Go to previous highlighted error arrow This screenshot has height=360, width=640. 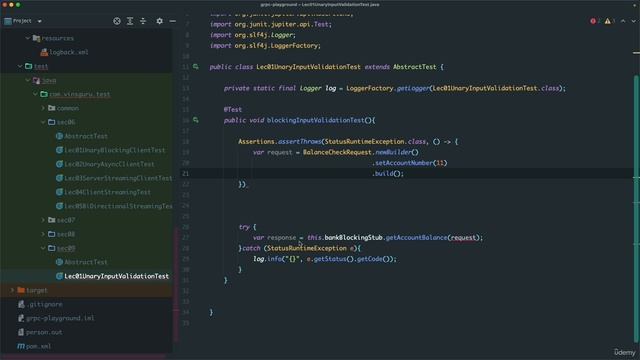point(623,21)
